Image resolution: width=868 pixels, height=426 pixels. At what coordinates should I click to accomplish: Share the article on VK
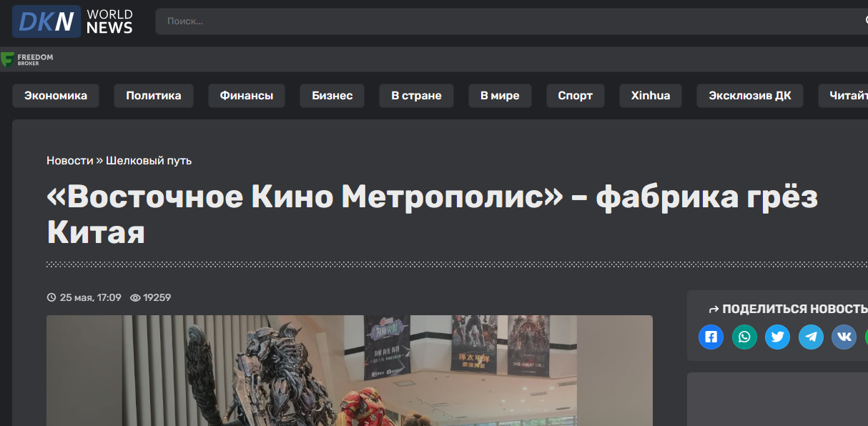tap(844, 337)
